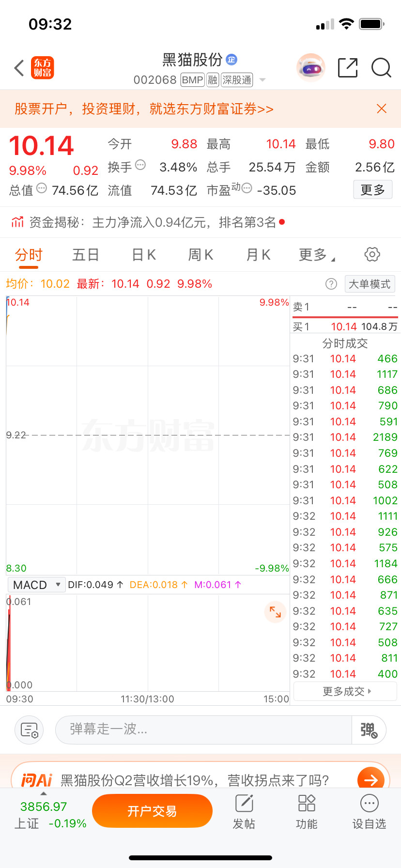The width and height of the screenshot is (401, 868).
Task: Tap the 金额 2.56亿 value
Action: 350,167
